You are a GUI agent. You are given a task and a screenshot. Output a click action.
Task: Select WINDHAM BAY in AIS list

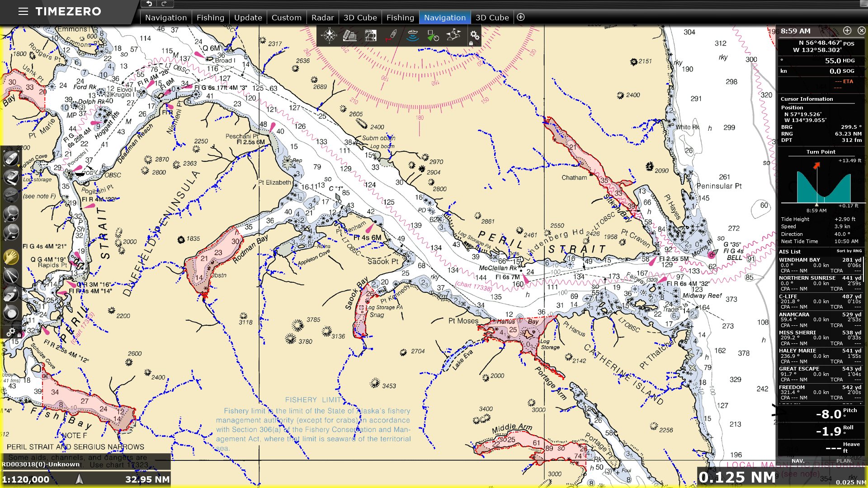[x=820, y=265]
